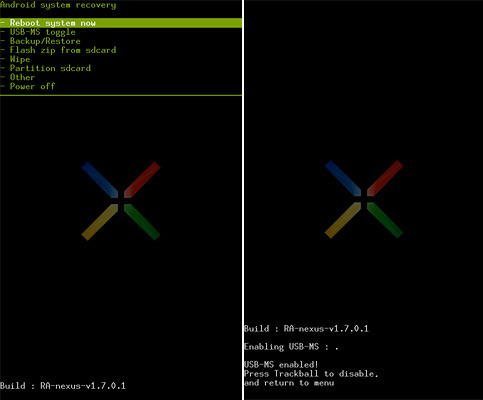Click 'Press Trackball to disable.' text
483x400 pixels.
pyautogui.click(x=311, y=373)
